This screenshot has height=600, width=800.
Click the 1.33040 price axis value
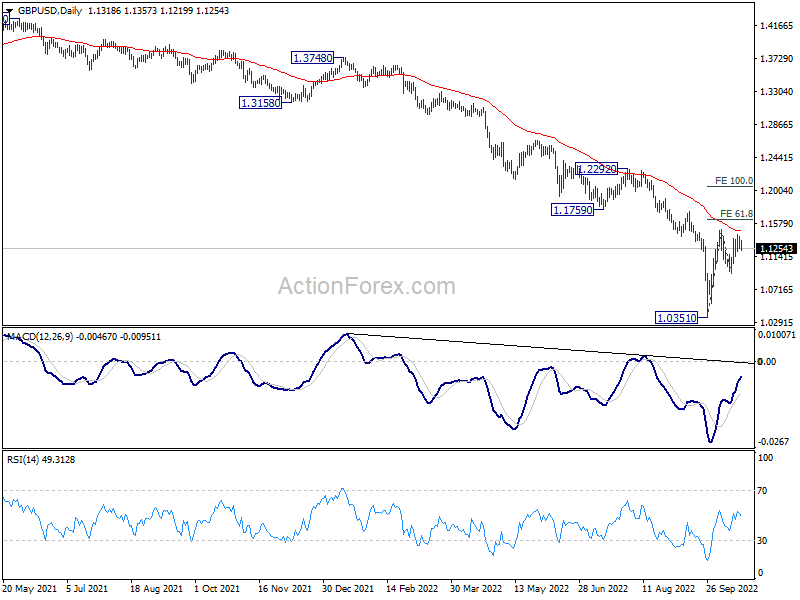coord(777,92)
